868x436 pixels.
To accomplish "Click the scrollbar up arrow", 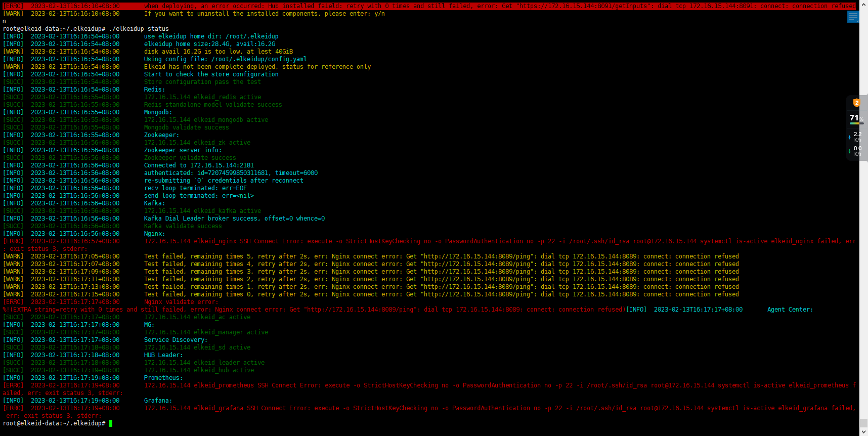I will (x=863, y=4).
